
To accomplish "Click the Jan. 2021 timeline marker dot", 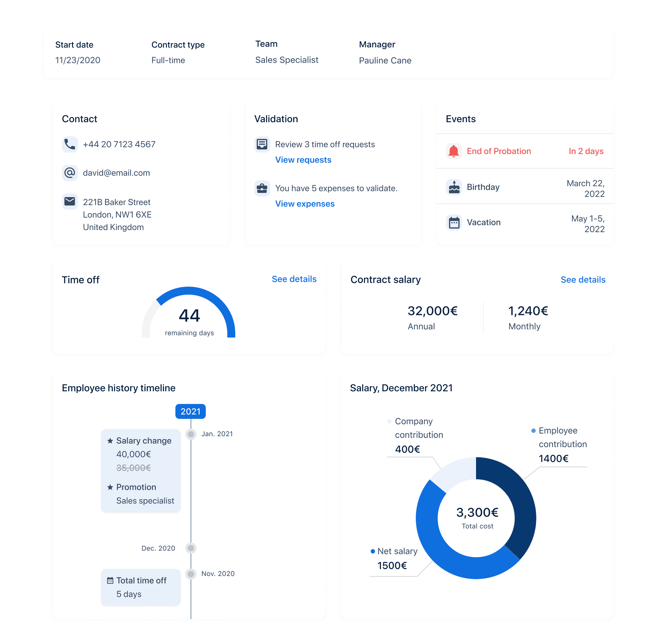I will [x=191, y=434].
